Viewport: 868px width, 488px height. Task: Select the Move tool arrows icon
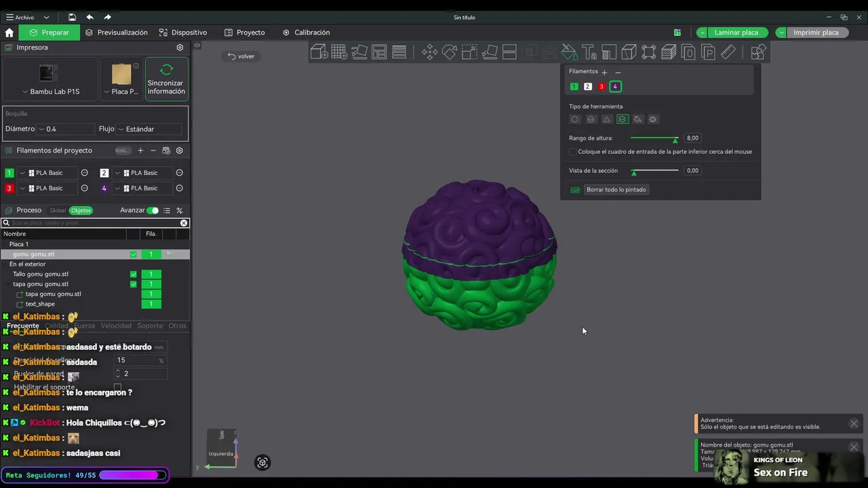coord(430,52)
